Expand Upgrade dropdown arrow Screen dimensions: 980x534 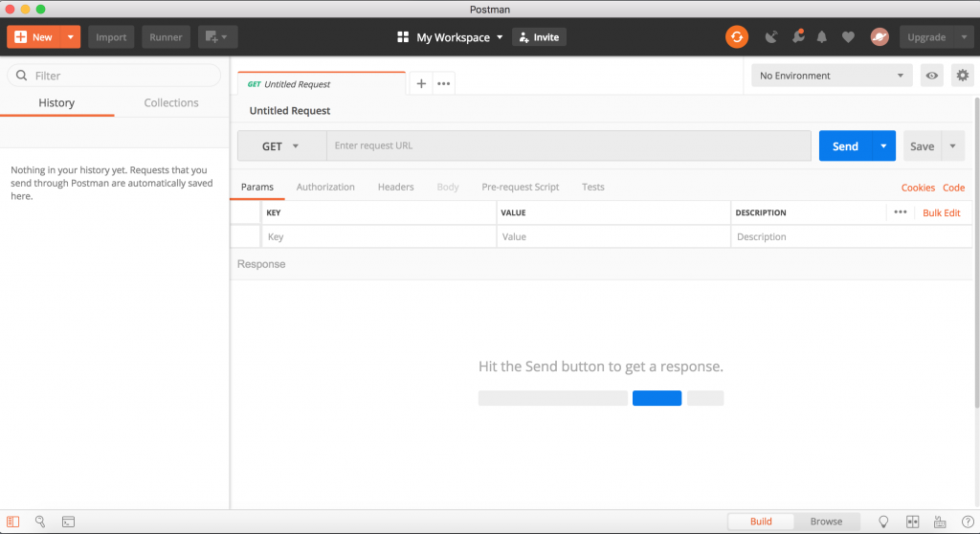(x=964, y=37)
